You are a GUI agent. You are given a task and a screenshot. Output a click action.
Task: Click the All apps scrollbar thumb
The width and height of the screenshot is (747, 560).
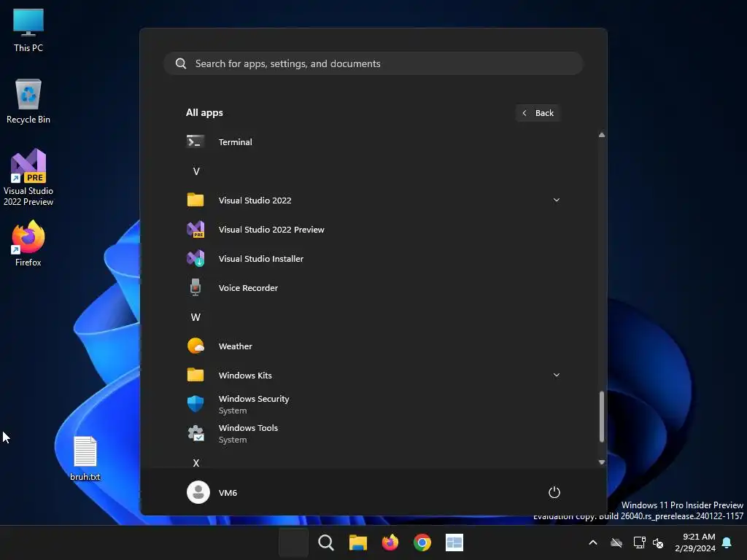pos(602,416)
